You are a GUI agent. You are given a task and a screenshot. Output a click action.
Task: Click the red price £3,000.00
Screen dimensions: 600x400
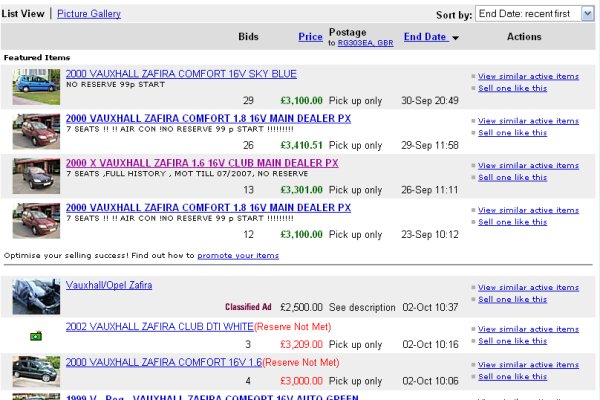(302, 381)
